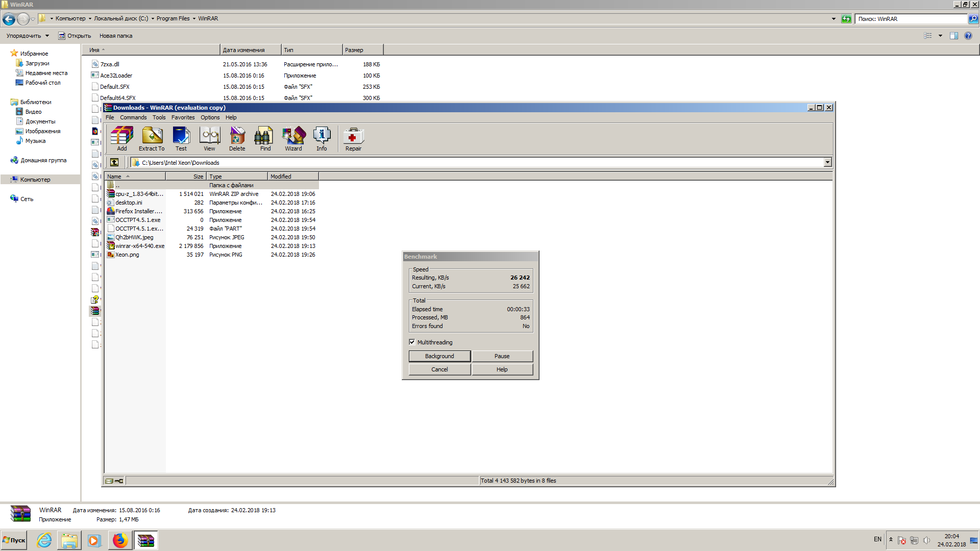
Task: Open the Help menu in WinRAR
Action: (231, 117)
